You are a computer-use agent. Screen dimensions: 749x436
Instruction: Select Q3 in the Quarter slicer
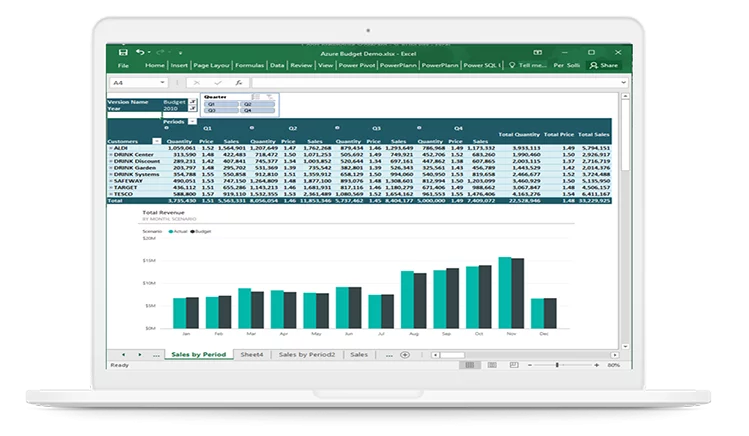tap(221, 110)
